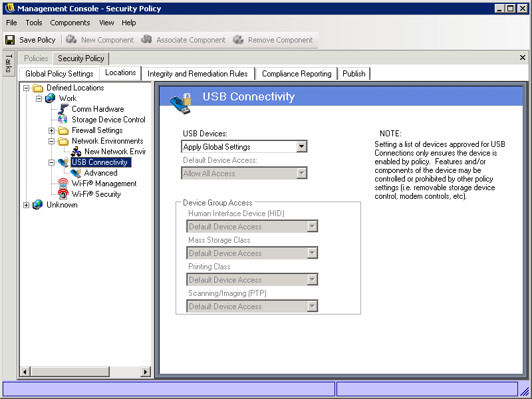Click the Management Console title bar icon
Screen dimensions: 532x399
10,8
